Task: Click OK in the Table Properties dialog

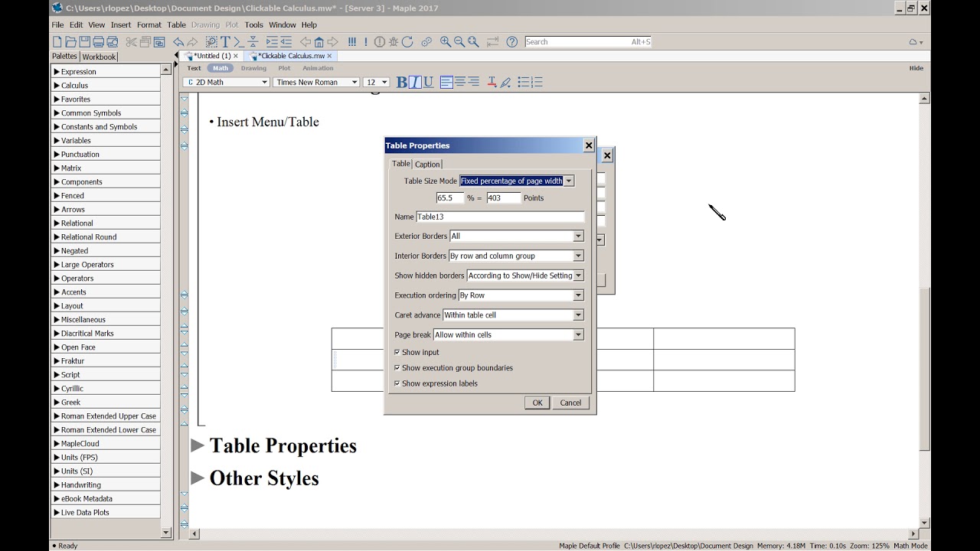Action: tap(537, 403)
